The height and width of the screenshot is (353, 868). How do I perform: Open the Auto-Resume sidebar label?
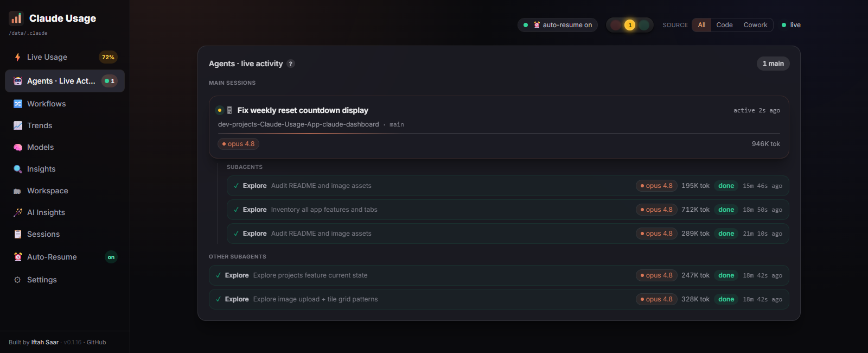[52, 257]
